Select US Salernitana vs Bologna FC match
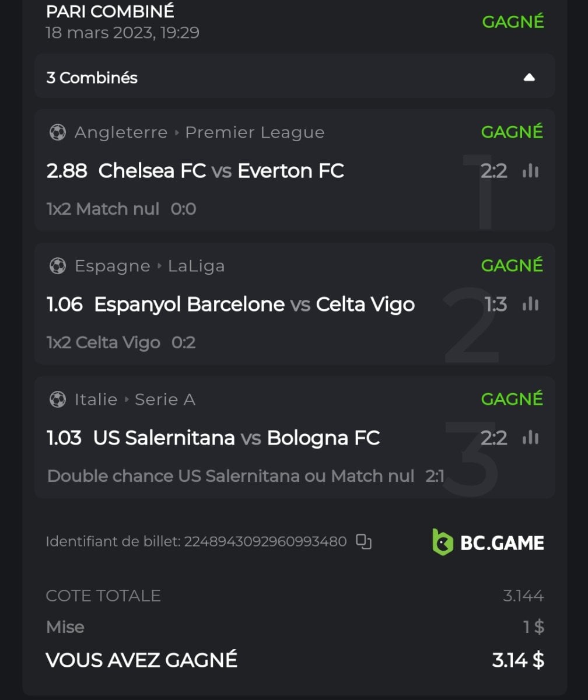Image resolution: width=588 pixels, height=700 pixels. (x=236, y=437)
